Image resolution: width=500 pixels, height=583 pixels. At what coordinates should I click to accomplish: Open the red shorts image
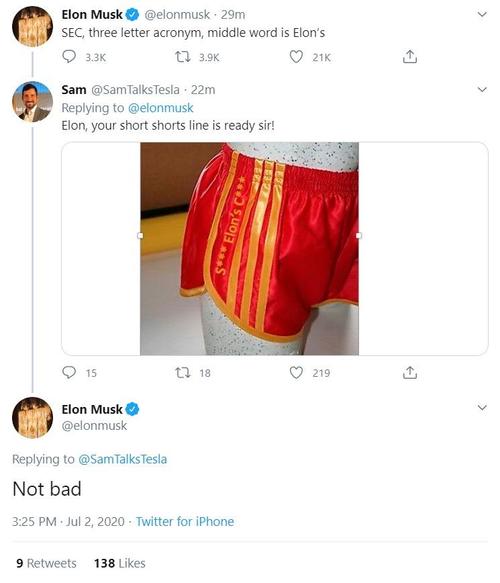[249, 248]
